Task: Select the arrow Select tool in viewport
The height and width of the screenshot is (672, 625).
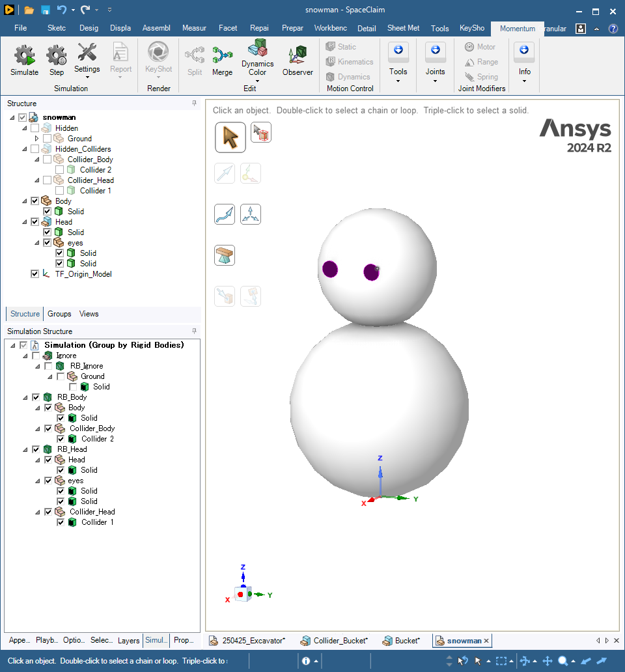Action: point(230,137)
